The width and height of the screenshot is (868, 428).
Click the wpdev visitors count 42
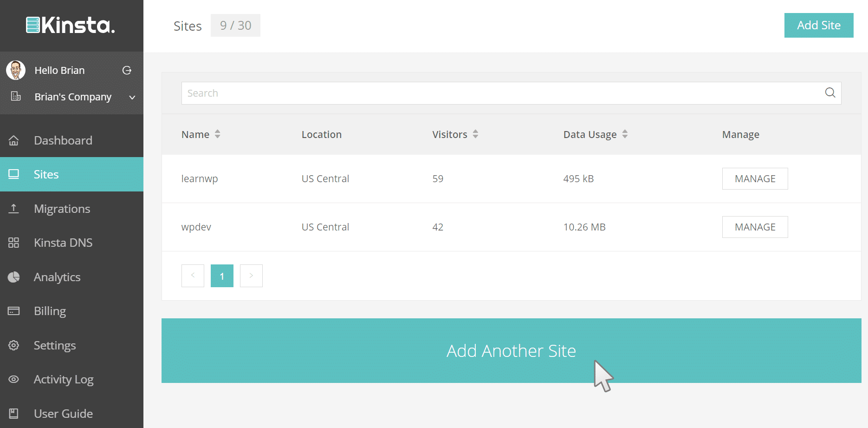[438, 227]
